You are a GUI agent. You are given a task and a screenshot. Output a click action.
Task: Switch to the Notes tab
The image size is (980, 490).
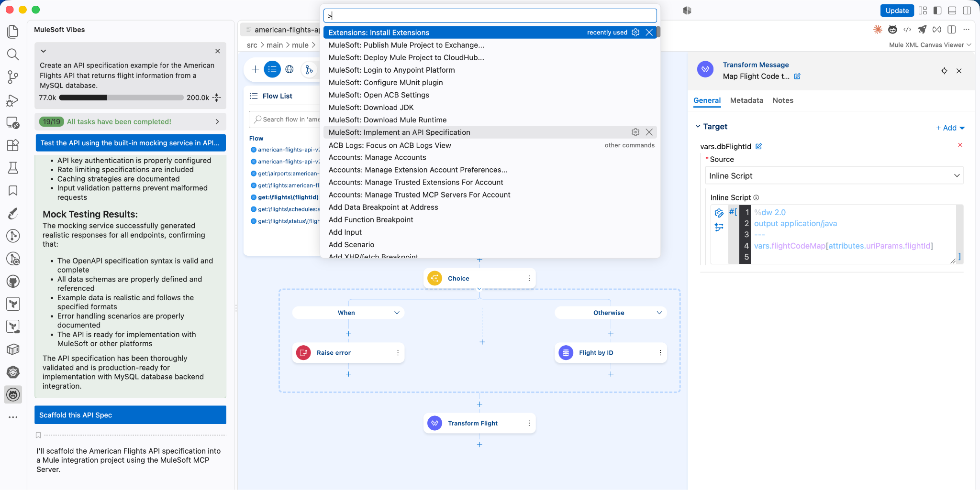[x=783, y=100]
